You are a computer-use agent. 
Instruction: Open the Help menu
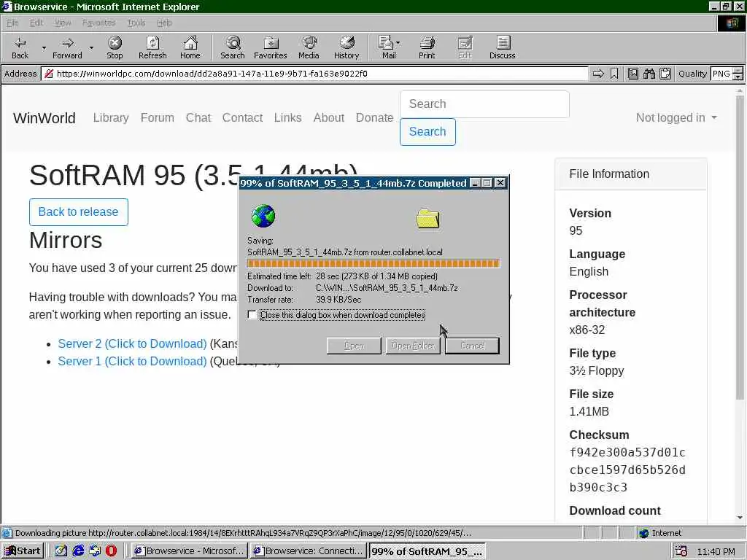(164, 23)
